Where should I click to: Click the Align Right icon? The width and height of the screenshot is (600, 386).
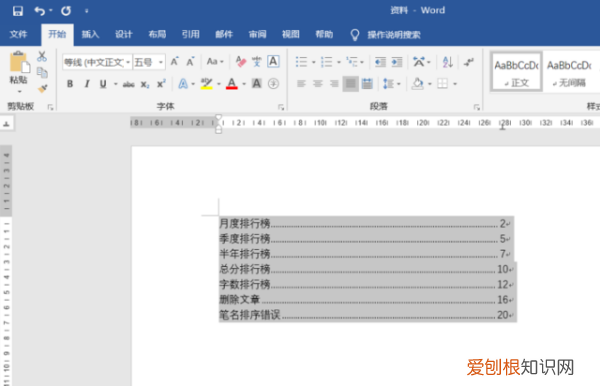[x=334, y=83]
